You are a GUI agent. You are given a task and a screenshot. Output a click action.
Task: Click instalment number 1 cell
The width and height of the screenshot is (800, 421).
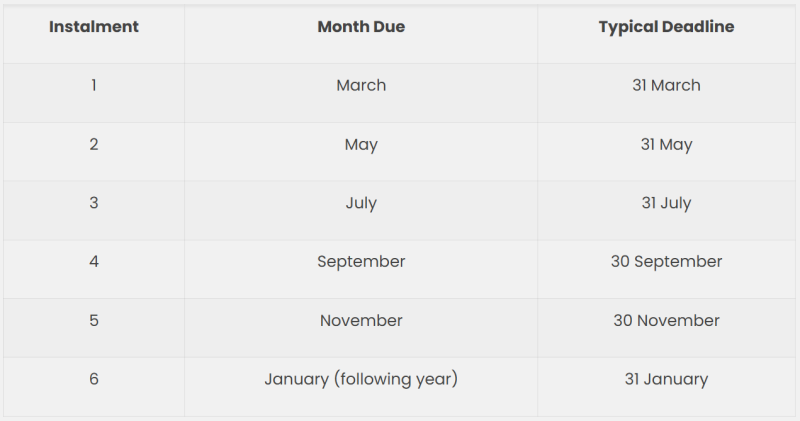pyautogui.click(x=94, y=85)
